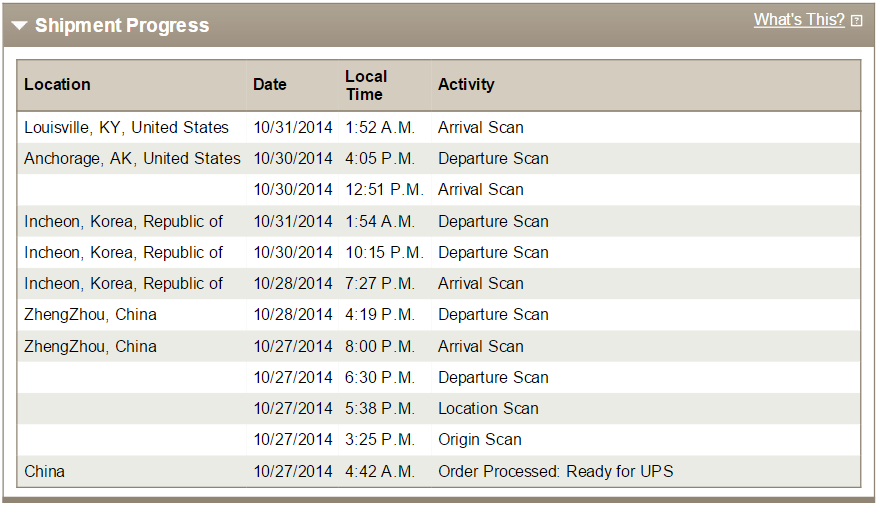Viewport: 880px width, 506px height.
Task: Click the Date column header
Action: click(270, 84)
